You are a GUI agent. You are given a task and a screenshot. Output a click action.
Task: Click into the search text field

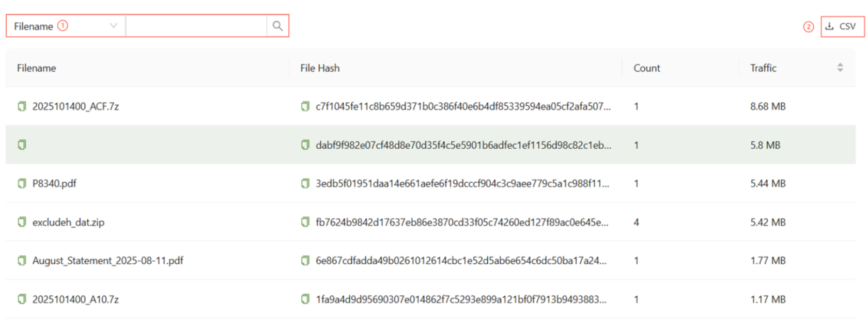pos(196,26)
